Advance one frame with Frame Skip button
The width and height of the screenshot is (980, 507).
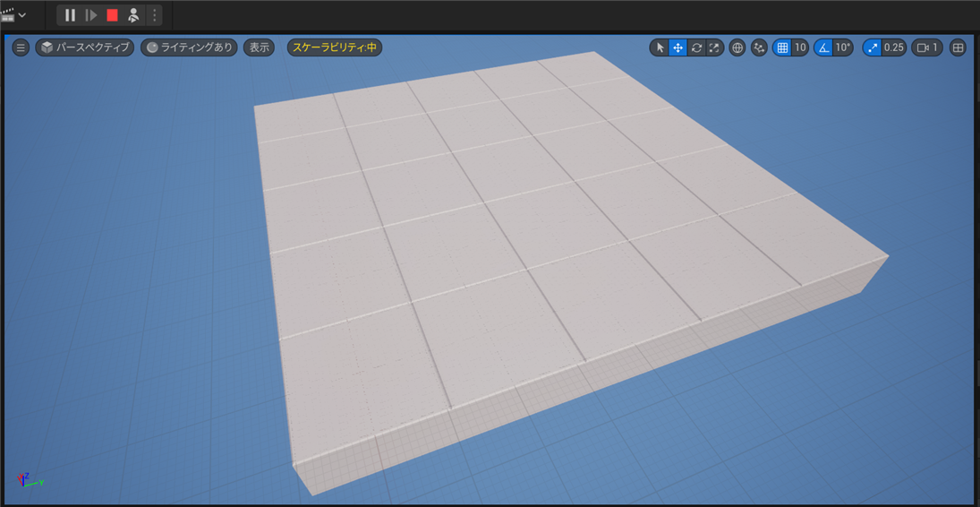pyautogui.click(x=91, y=15)
